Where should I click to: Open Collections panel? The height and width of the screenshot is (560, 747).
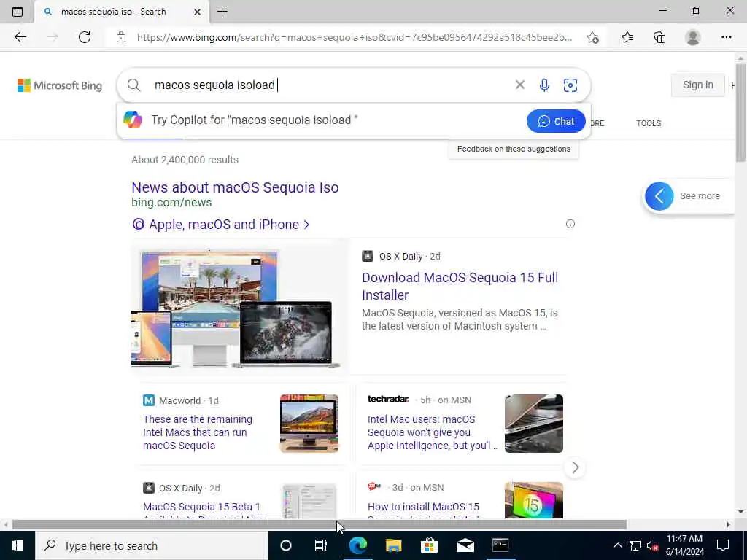(x=659, y=37)
